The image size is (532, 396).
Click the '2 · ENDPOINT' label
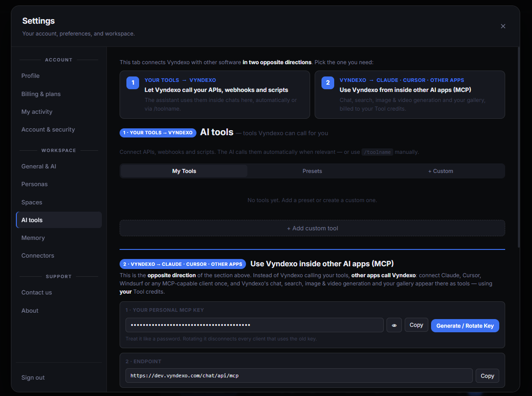(x=143, y=361)
